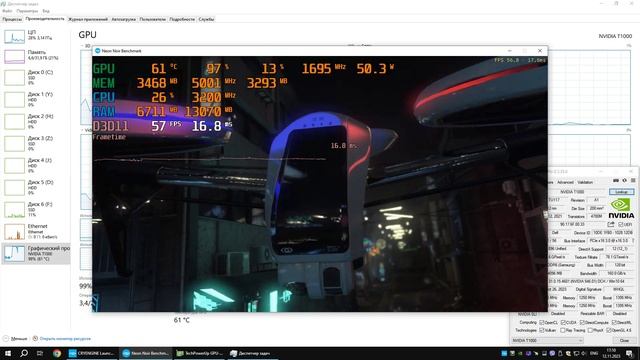Select Диск 4 (J:) in the sidebar
The image size is (640, 360).
36,166
